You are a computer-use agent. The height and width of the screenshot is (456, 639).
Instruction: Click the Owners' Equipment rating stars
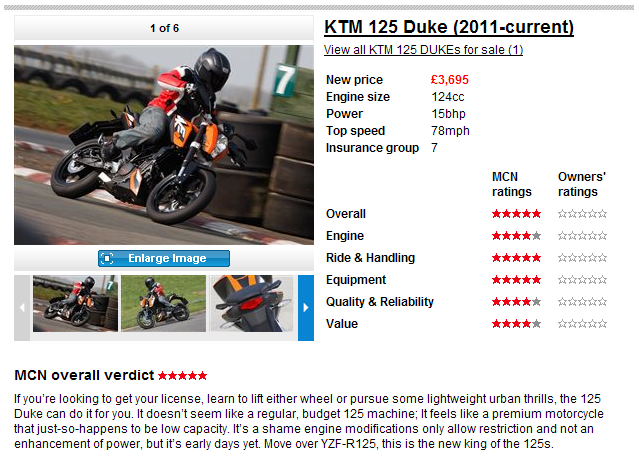(x=582, y=280)
